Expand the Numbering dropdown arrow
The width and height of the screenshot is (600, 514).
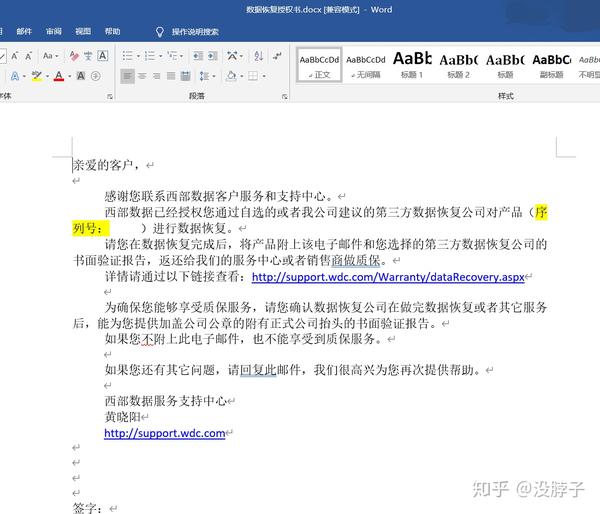161,57
